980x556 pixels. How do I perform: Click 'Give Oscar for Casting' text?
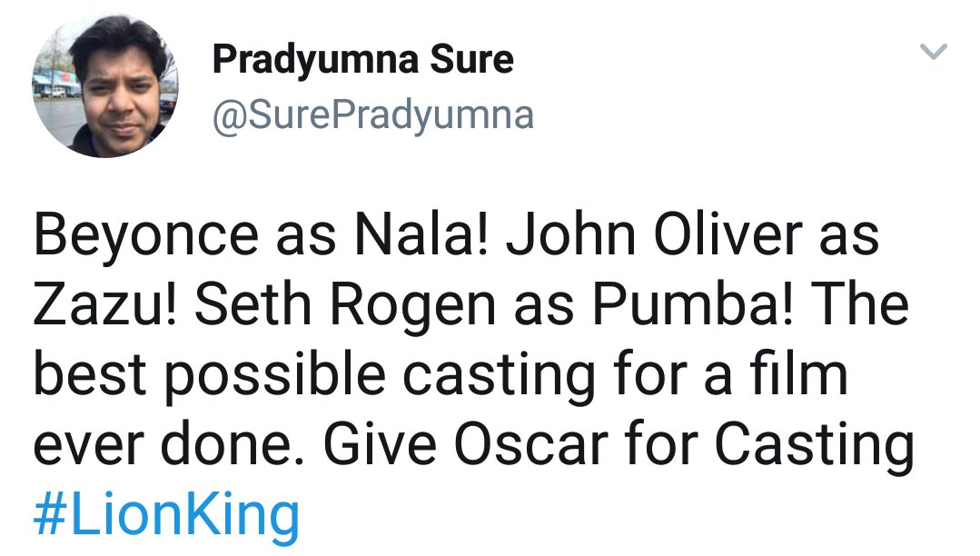[x=619, y=444]
